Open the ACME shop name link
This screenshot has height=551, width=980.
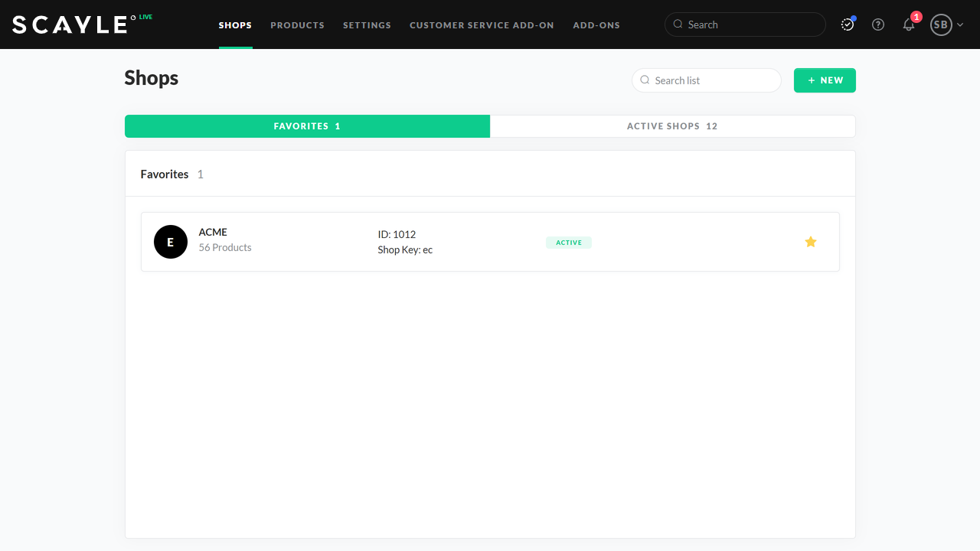click(213, 232)
